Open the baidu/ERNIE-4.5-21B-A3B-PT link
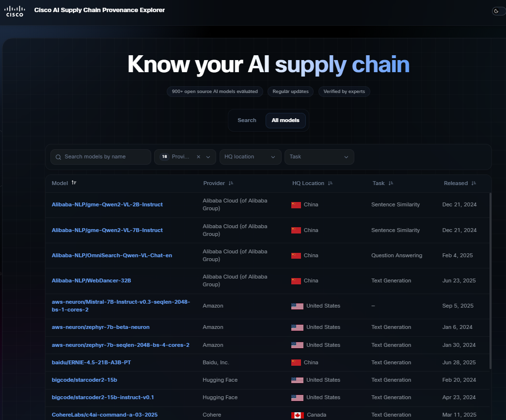Image resolution: width=506 pixels, height=420 pixels. pos(91,362)
